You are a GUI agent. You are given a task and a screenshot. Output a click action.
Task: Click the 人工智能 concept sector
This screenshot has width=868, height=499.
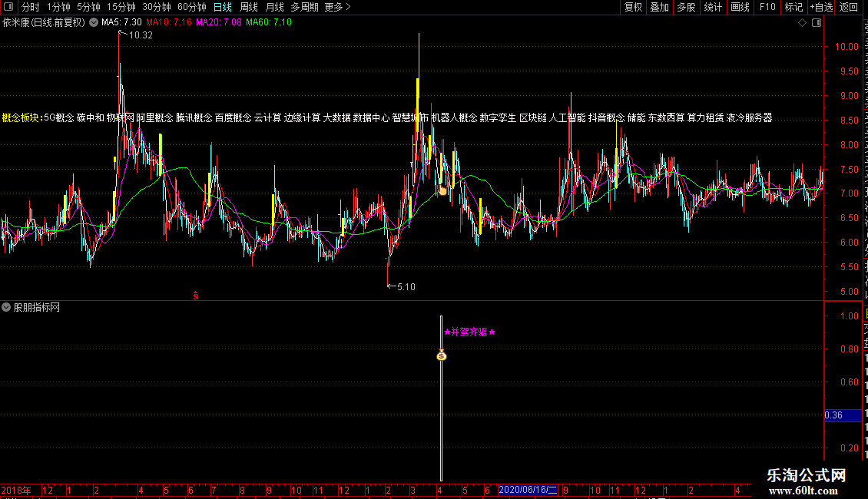click(567, 117)
